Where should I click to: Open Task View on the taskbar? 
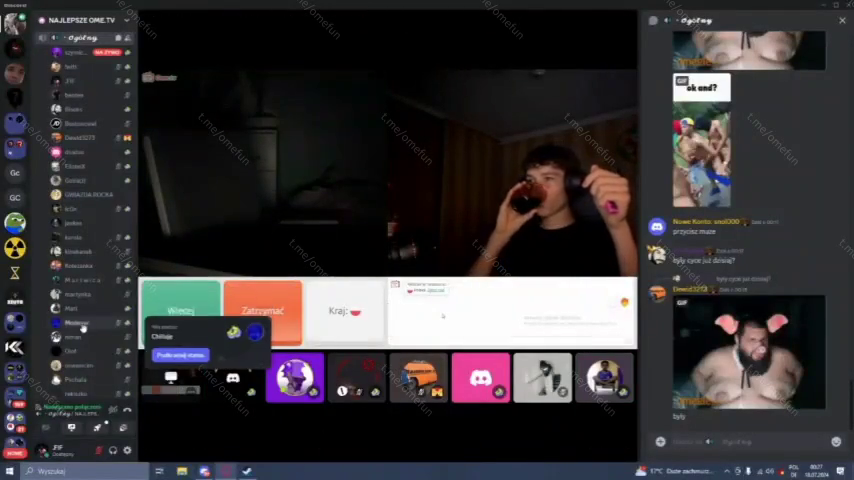click(x=160, y=471)
